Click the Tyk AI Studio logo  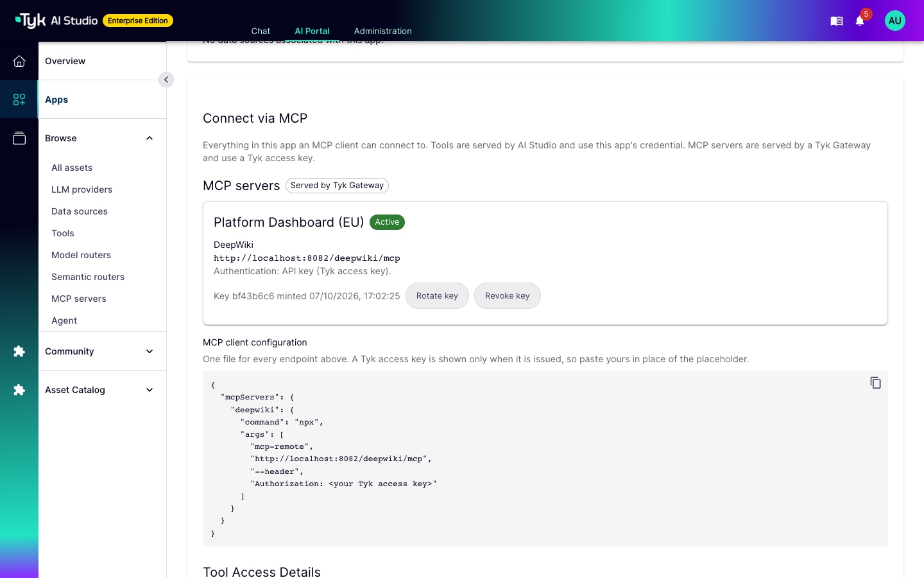click(56, 21)
